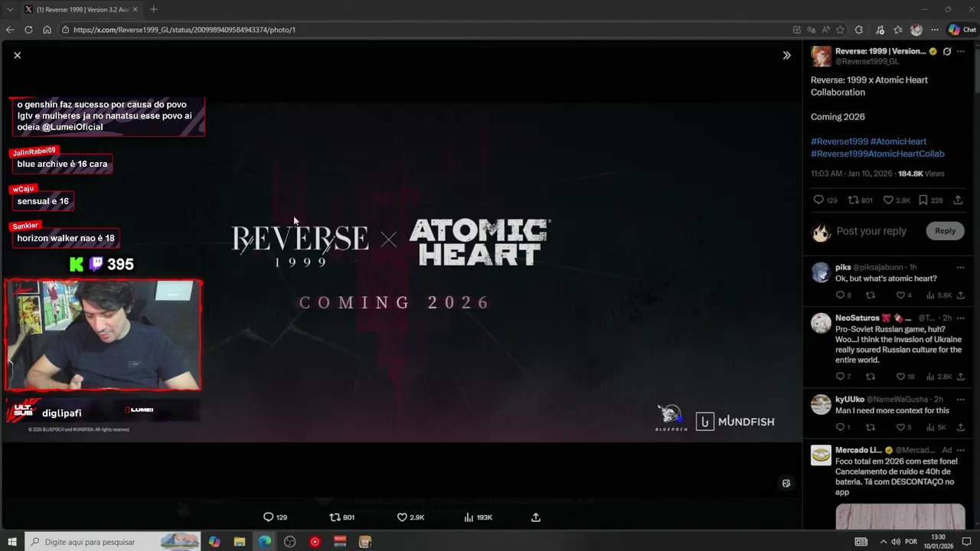
Task: Open Reverse: 1999 profile avatar
Action: click(821, 56)
